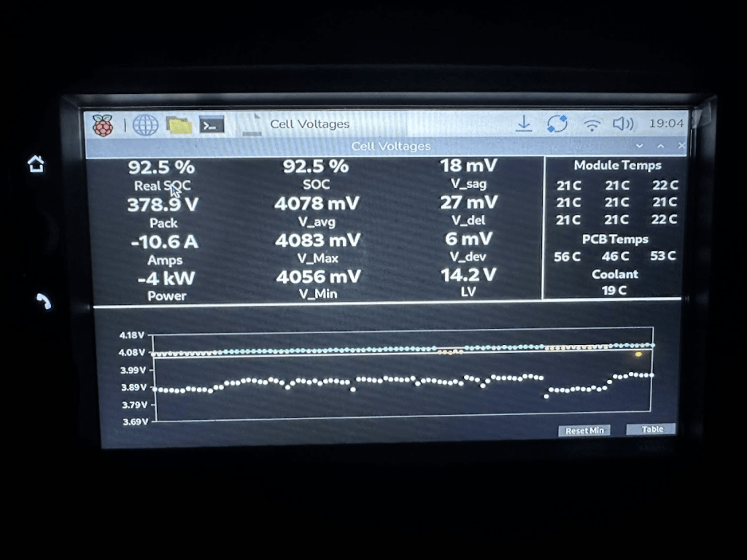Image resolution: width=747 pixels, height=560 pixels.
Task: Tap the phone button on the bezel
Action: [44, 301]
